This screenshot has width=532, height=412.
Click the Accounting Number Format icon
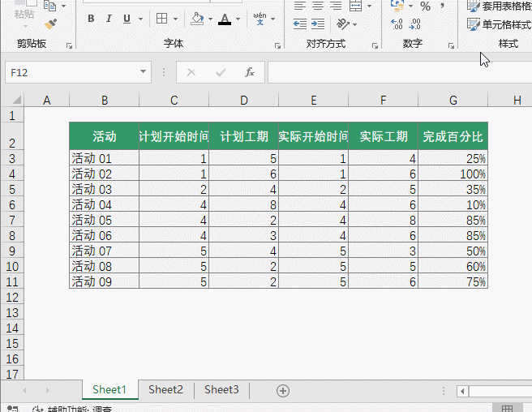click(397, 6)
